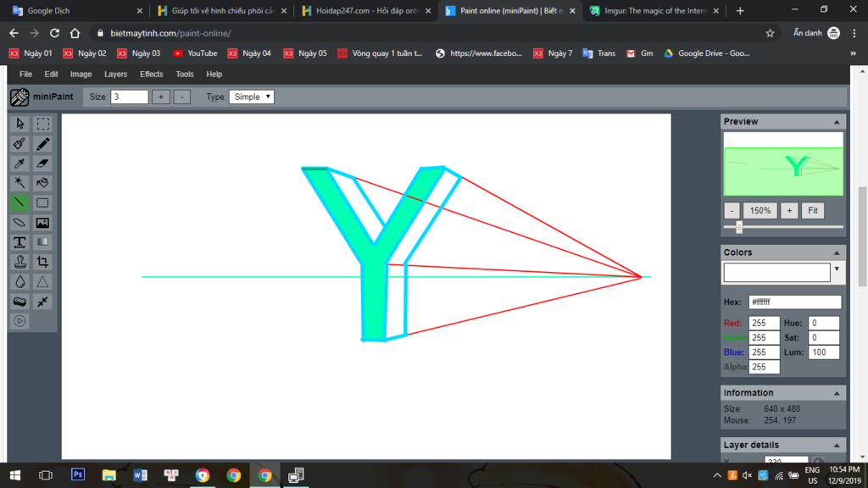Open the Tools menu
The image size is (868, 488).
click(184, 75)
